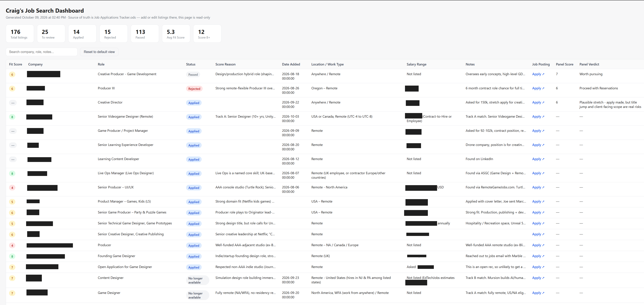Click the 176 Total listings card
The image size is (644, 305).
coord(20,34)
